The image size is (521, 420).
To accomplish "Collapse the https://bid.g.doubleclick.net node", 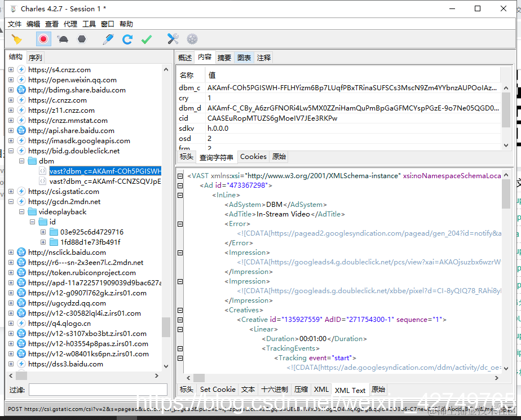I will coord(11,151).
